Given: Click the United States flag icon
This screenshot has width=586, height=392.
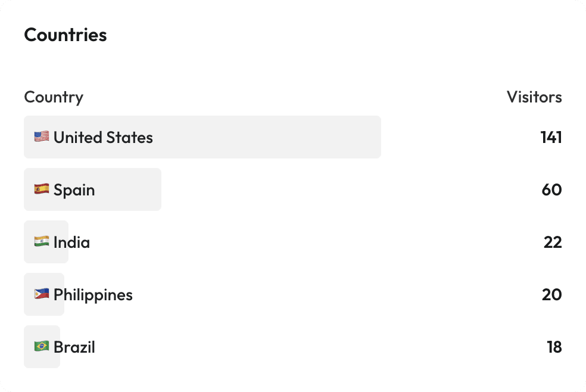Looking at the screenshot, I should (x=40, y=136).
